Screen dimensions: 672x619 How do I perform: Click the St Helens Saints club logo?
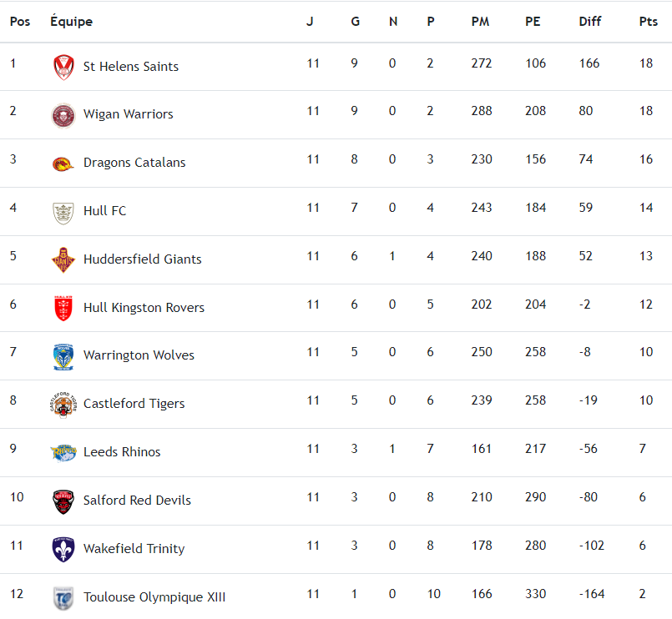(63, 67)
